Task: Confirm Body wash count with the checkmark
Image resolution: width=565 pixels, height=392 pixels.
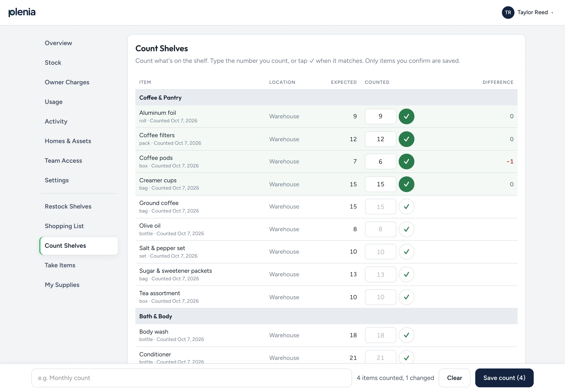Action: [406, 335]
